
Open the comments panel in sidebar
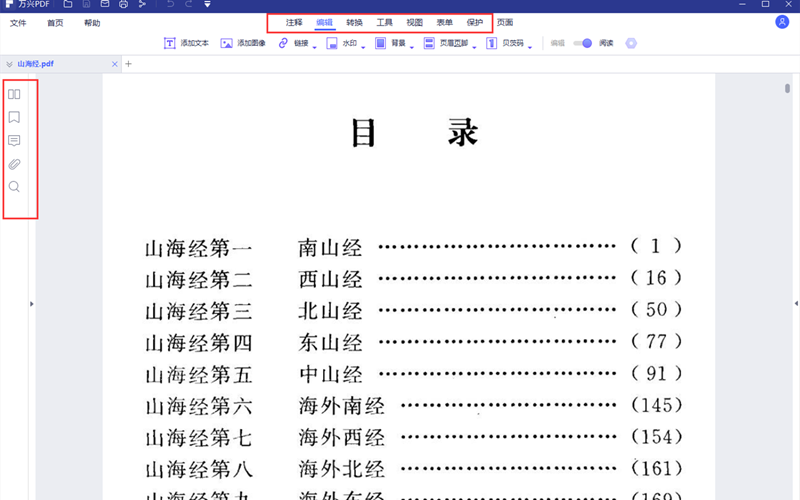click(x=14, y=141)
